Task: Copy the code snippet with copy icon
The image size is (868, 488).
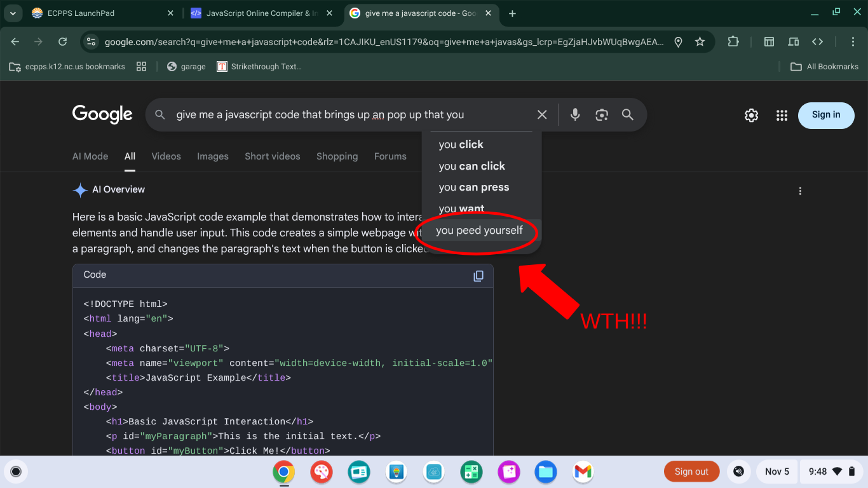Action: coord(478,276)
